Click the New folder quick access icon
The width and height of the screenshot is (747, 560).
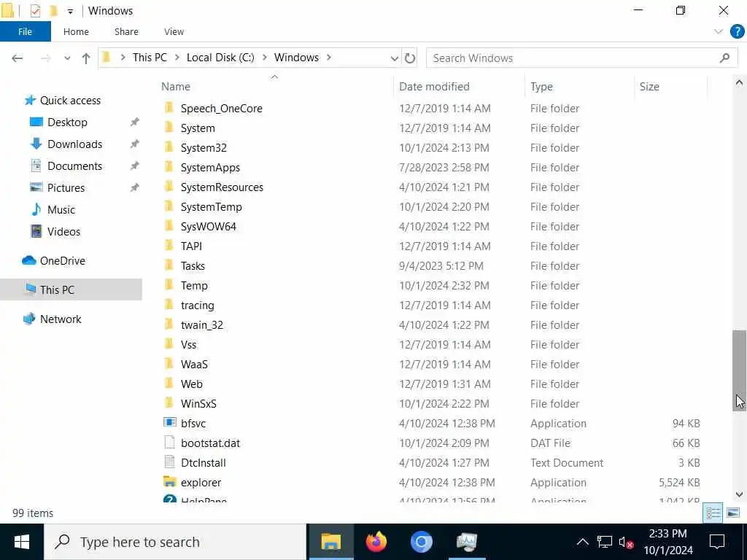click(53, 10)
